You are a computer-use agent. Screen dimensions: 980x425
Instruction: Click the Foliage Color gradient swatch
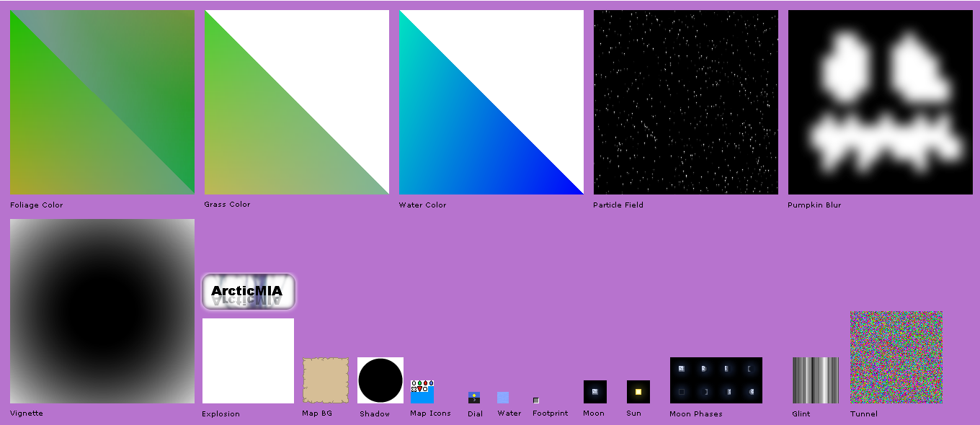(x=102, y=102)
